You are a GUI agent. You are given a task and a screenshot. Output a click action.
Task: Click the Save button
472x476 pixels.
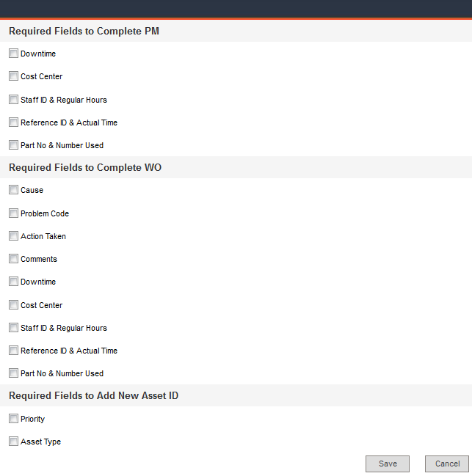(388, 464)
